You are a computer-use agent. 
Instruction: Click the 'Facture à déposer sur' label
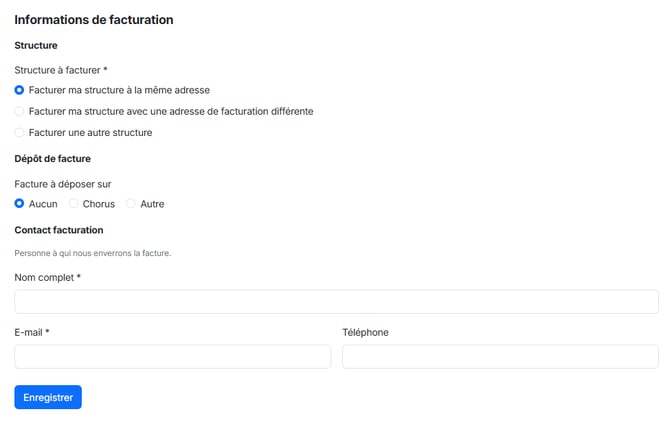(62, 184)
